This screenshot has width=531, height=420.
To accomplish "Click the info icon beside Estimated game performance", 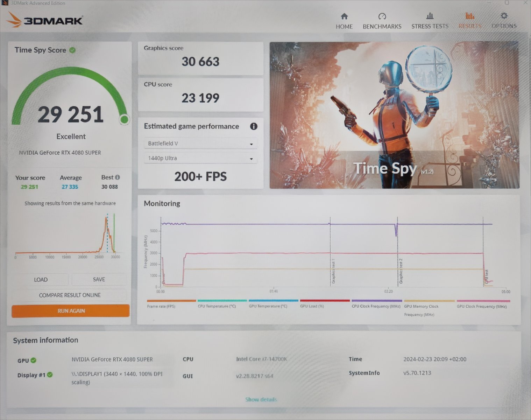I will click(254, 126).
